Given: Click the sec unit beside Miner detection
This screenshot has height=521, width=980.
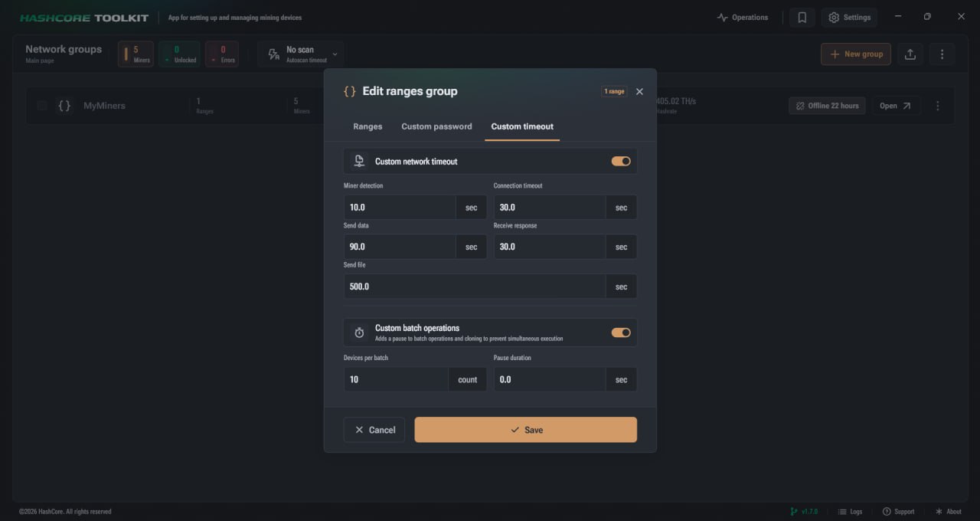Looking at the screenshot, I should pyautogui.click(x=472, y=208).
